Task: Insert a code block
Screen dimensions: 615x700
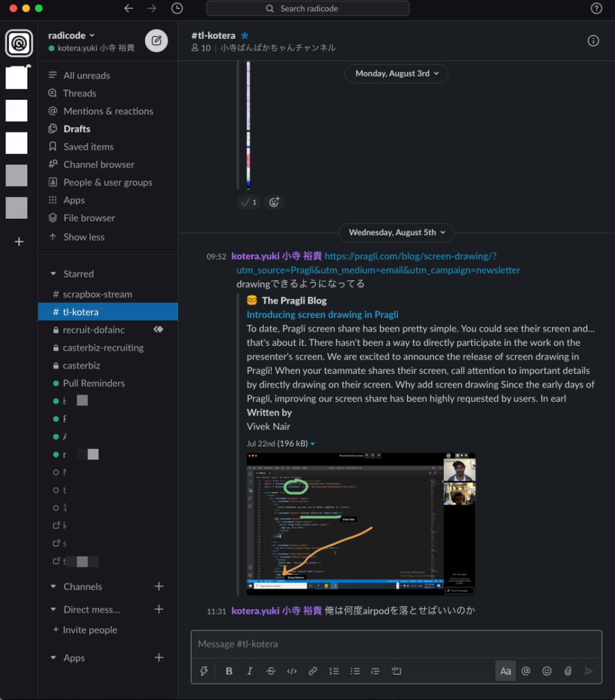Action: coord(396,671)
